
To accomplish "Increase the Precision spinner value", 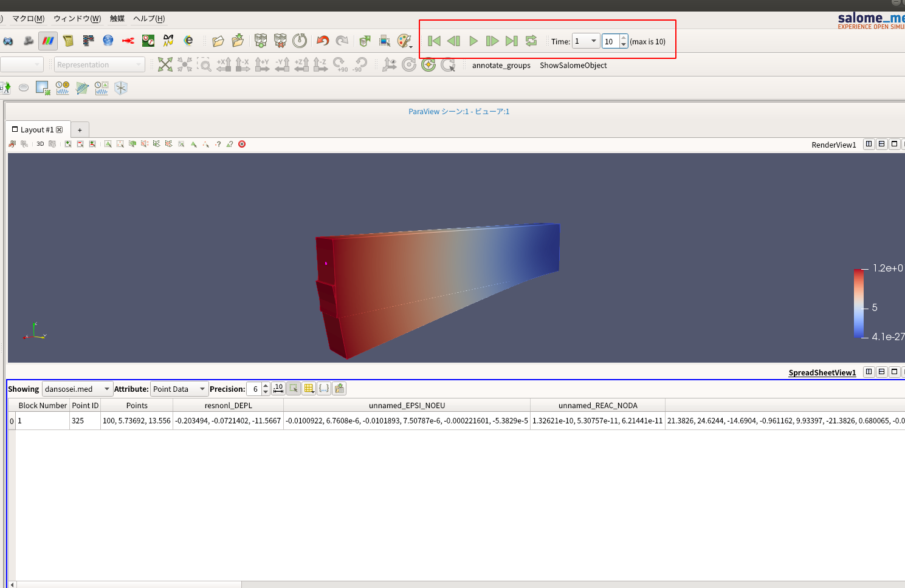I will tap(266, 385).
